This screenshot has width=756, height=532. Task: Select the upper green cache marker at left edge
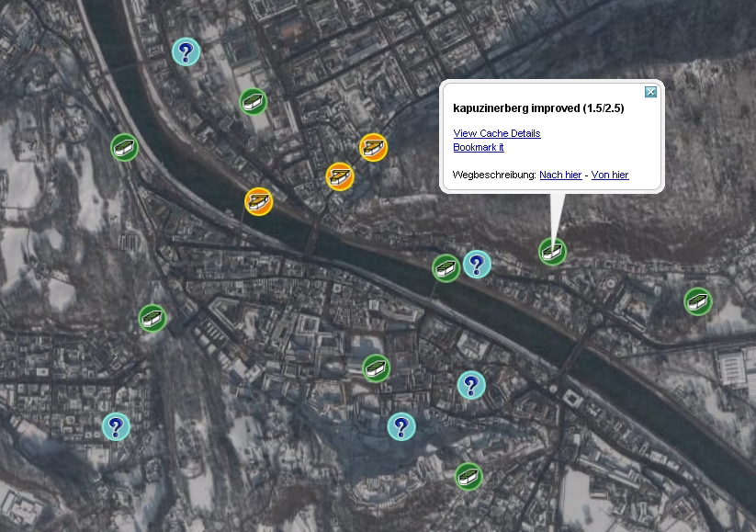pyautogui.click(x=124, y=147)
